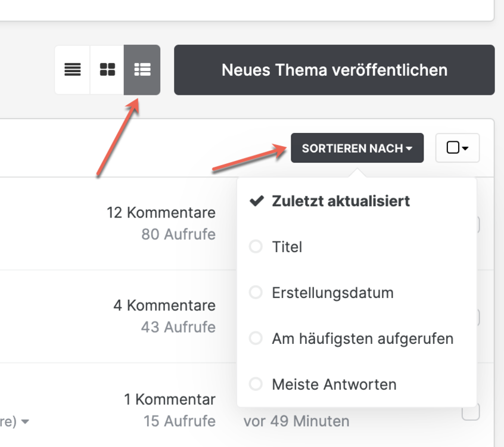Select the Erstellungsdatum radio button
The width and height of the screenshot is (504, 447).
(x=256, y=293)
